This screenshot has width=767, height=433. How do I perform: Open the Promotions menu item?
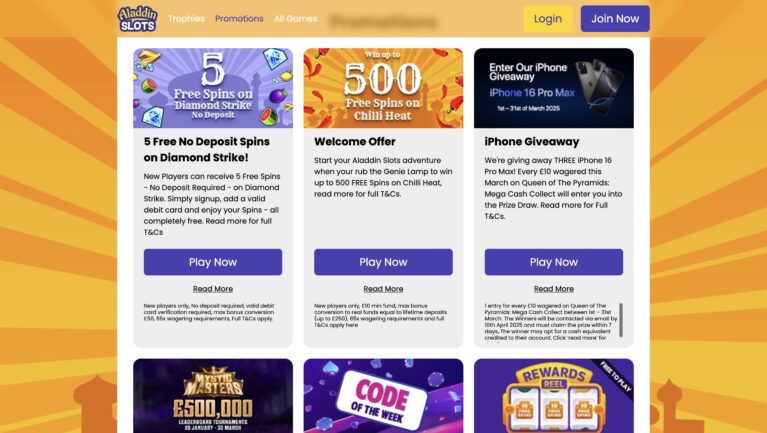click(x=239, y=19)
